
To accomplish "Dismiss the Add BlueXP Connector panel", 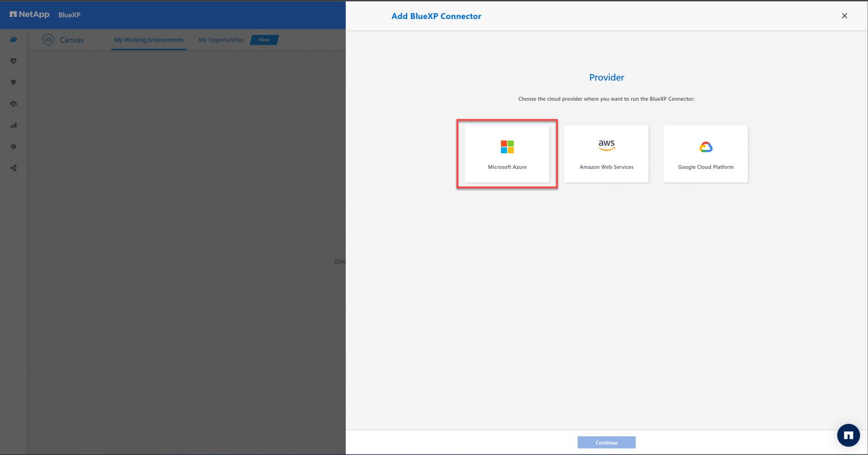I will 844,16.
